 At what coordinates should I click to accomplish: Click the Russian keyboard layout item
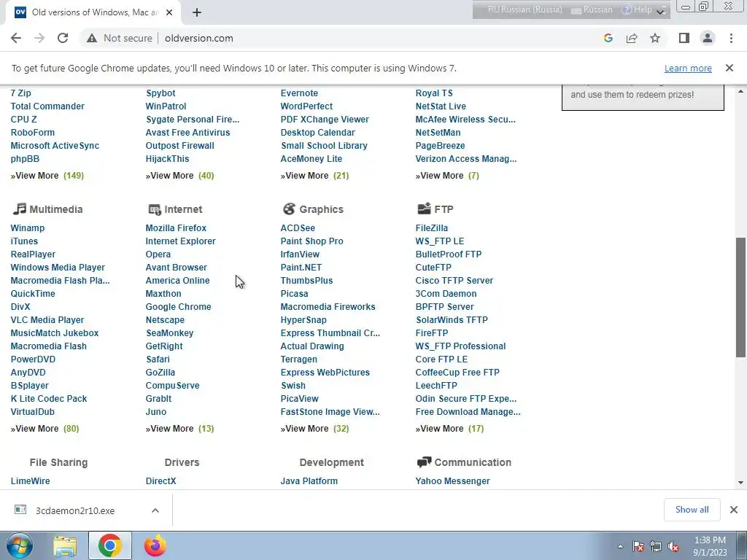pyautogui.click(x=592, y=9)
